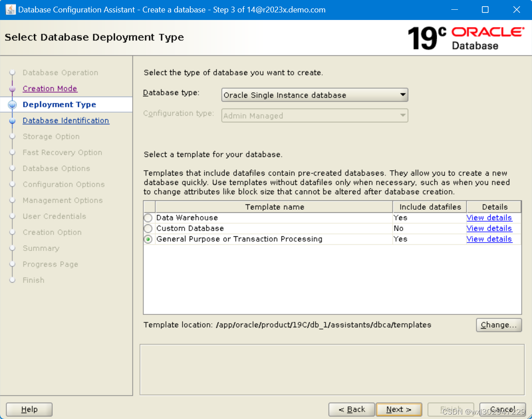Click the Template name column header

(x=274, y=207)
